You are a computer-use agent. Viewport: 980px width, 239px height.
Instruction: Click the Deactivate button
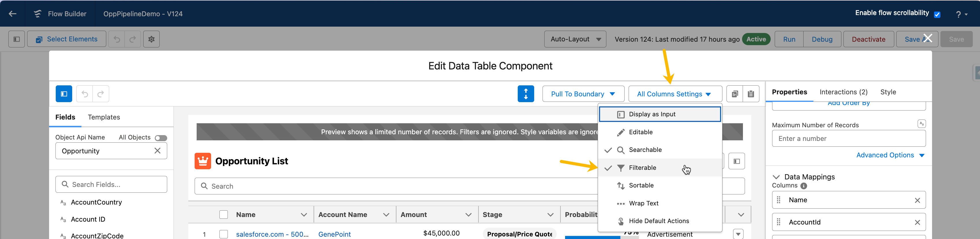coord(869,39)
